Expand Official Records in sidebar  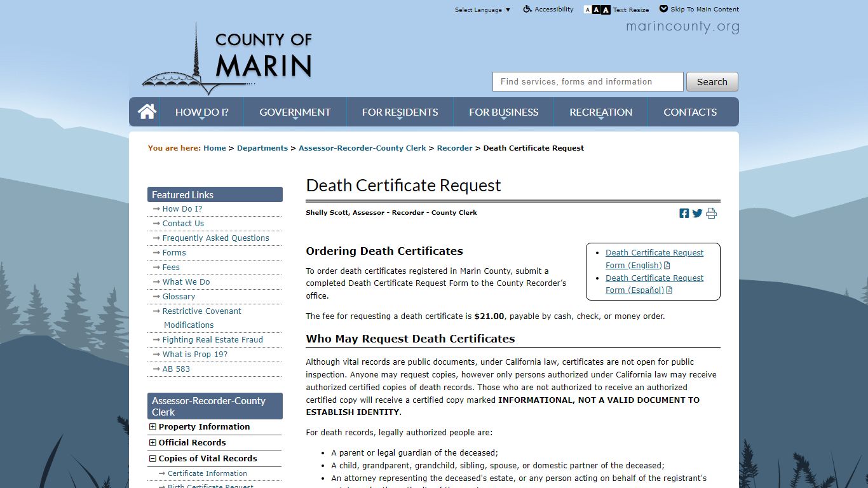click(187, 443)
